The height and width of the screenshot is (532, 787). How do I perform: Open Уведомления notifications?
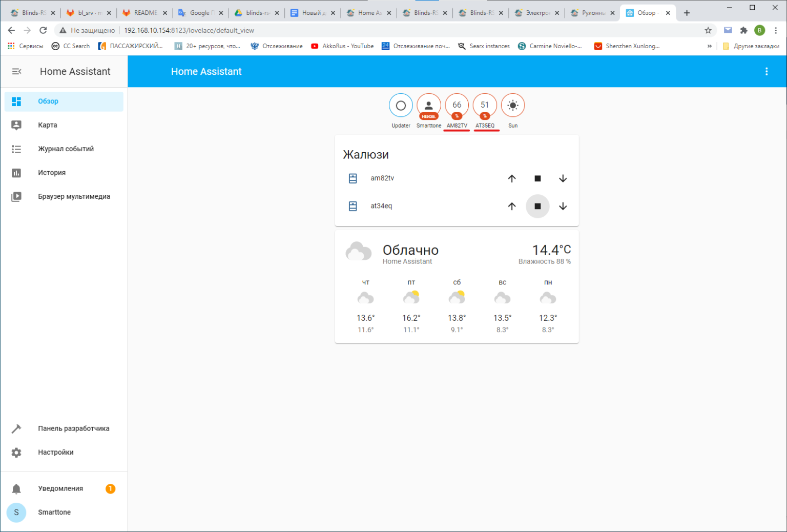[x=64, y=488]
